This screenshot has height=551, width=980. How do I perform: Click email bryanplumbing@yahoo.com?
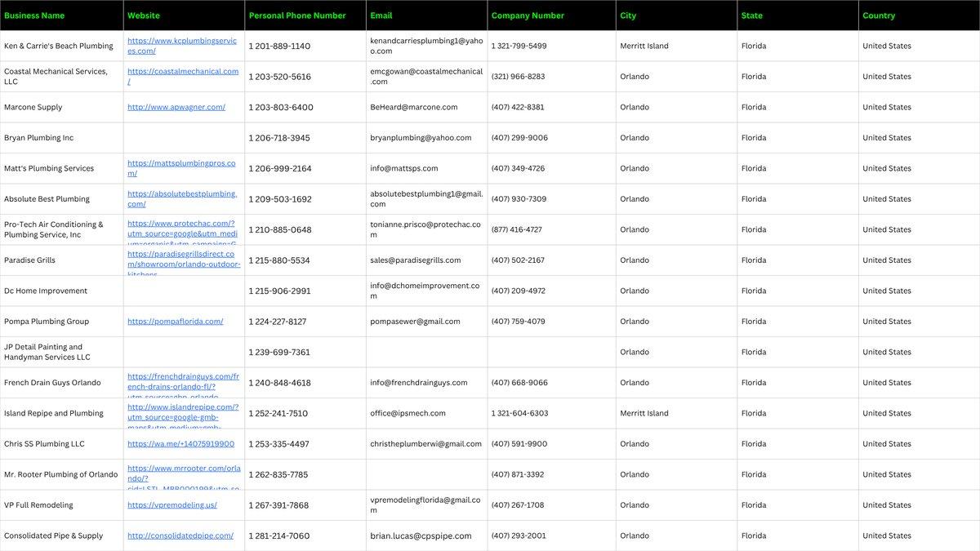[421, 138]
